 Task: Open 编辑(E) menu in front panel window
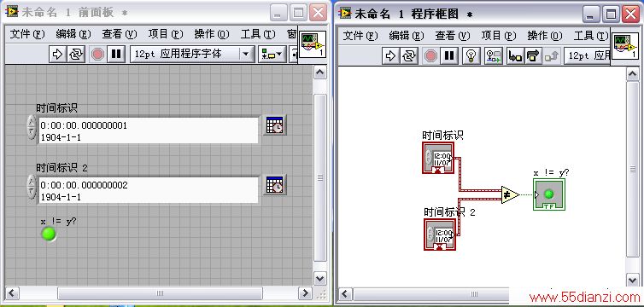click(x=73, y=34)
